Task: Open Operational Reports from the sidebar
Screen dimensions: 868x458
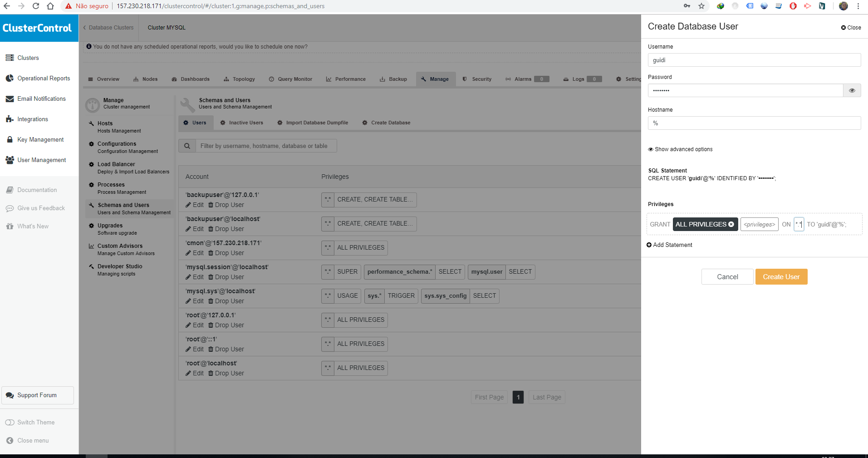Action: [44, 78]
